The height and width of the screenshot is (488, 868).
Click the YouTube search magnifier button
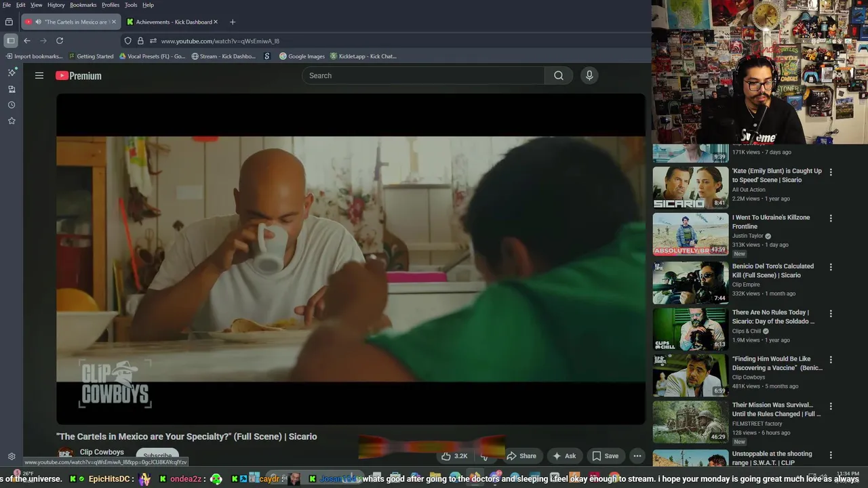tap(559, 76)
